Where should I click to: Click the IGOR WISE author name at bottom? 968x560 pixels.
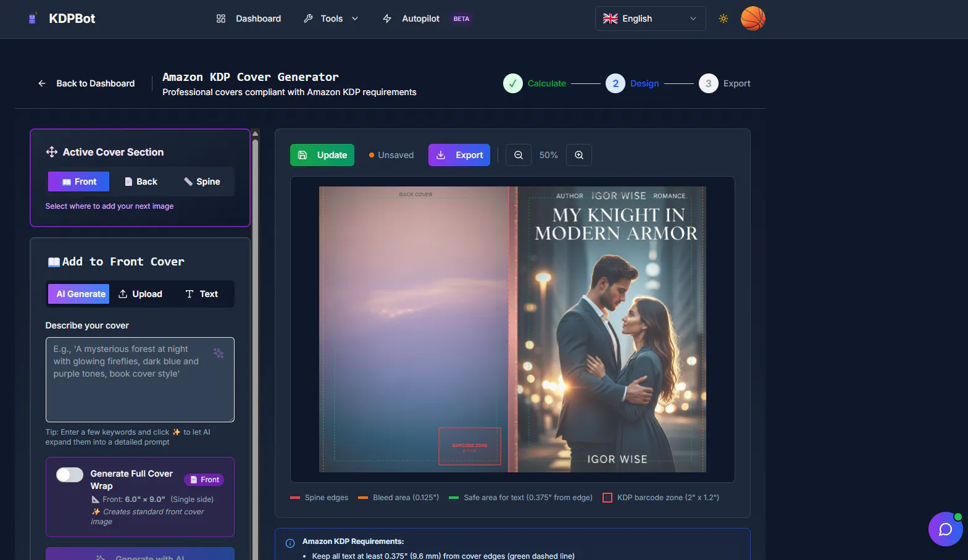point(617,459)
